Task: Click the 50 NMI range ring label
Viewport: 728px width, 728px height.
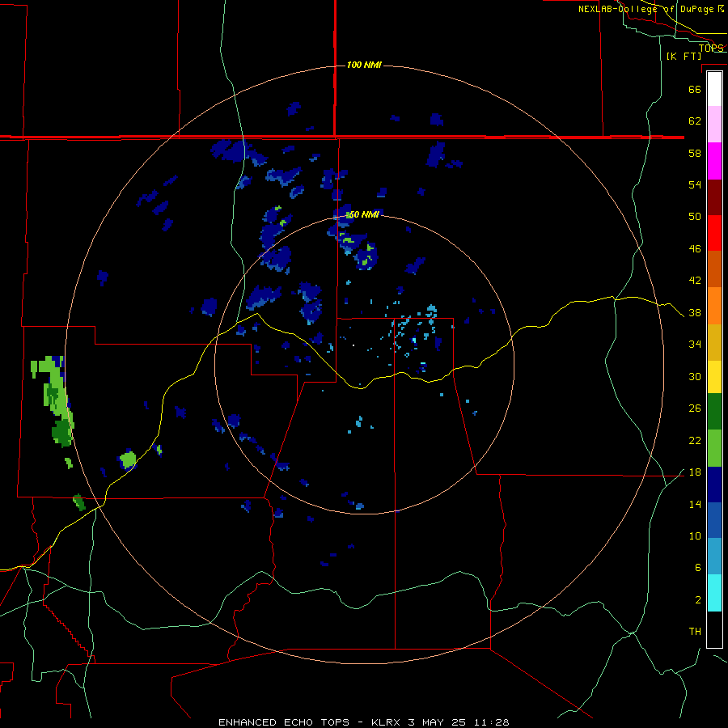Action: [x=365, y=214]
